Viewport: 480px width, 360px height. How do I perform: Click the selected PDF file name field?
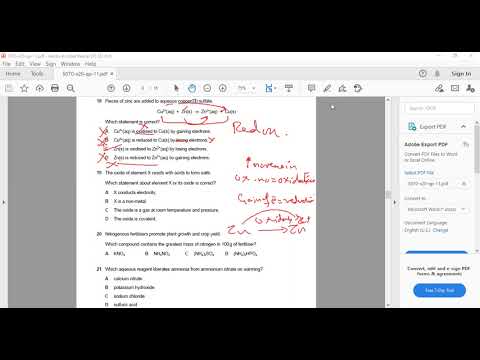click(x=437, y=184)
